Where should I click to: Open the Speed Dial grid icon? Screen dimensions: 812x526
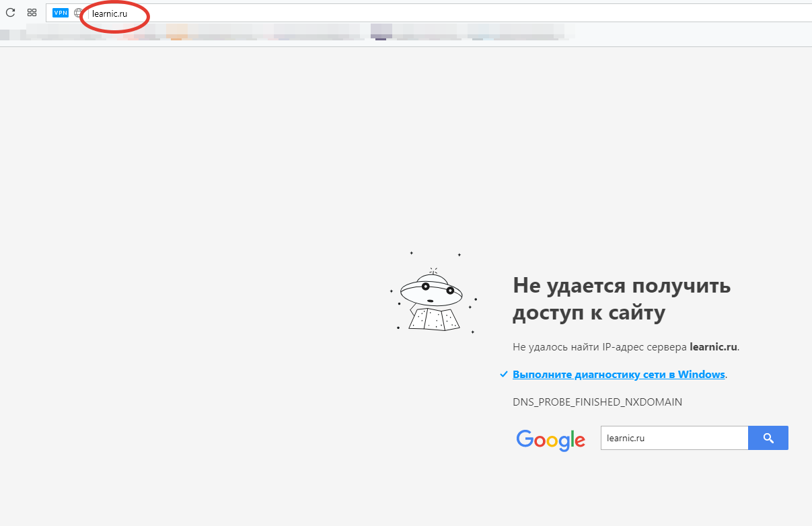[32, 12]
